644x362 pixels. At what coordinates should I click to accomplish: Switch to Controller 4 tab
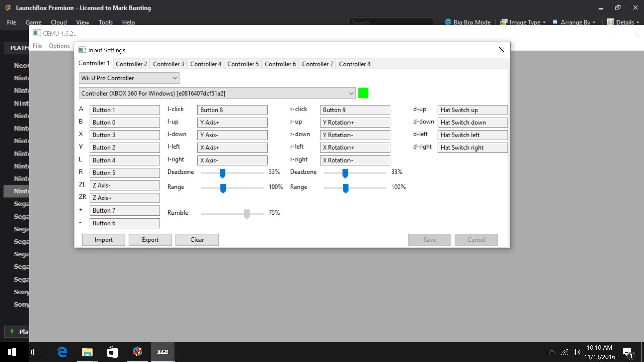[x=206, y=64]
